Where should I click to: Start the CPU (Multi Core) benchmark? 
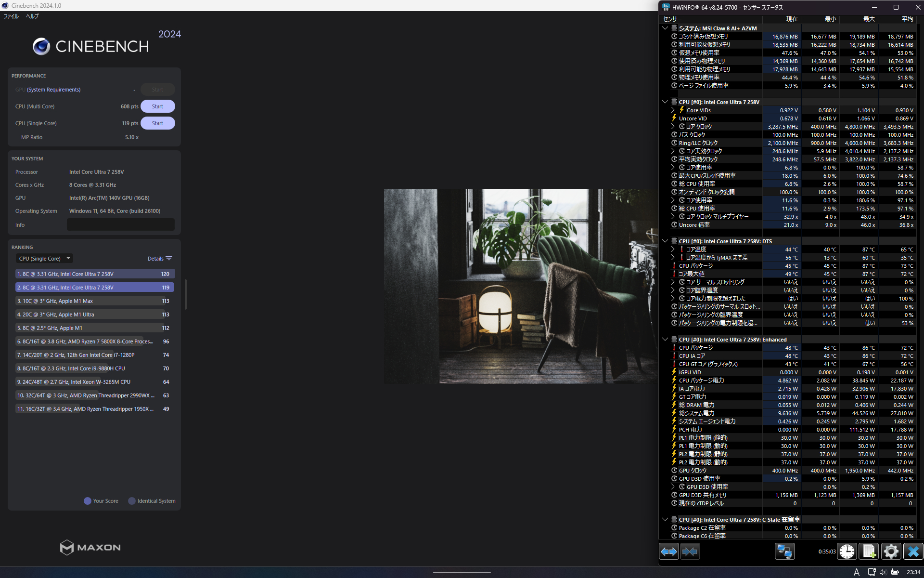[157, 106]
